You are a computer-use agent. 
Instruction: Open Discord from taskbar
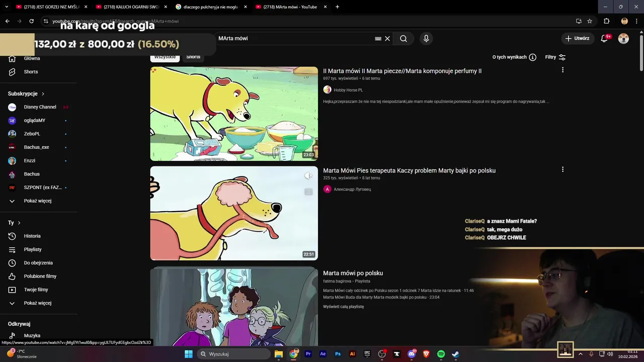pyautogui.click(x=412, y=354)
